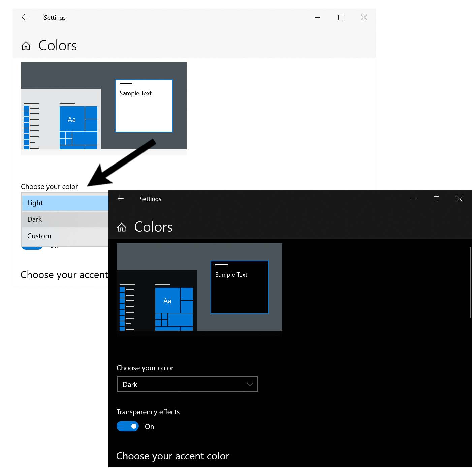This screenshot has width=476, height=475.
Task: Maximize the dark Settings window
Action: coord(436,199)
